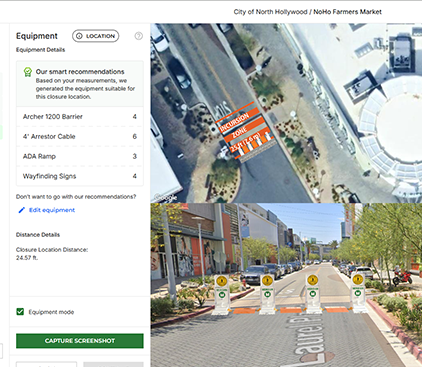Select the Archer 1200 Barrier row
The image size is (422, 367).
coord(80,117)
